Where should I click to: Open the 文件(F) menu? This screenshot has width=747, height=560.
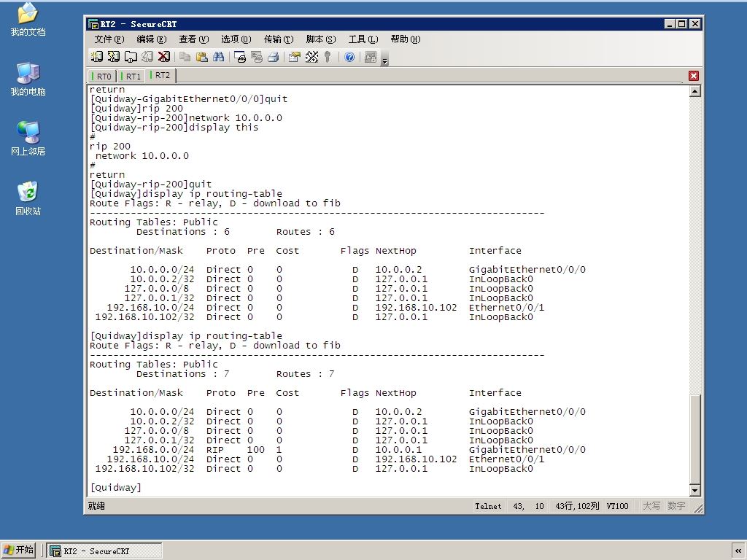coord(109,39)
